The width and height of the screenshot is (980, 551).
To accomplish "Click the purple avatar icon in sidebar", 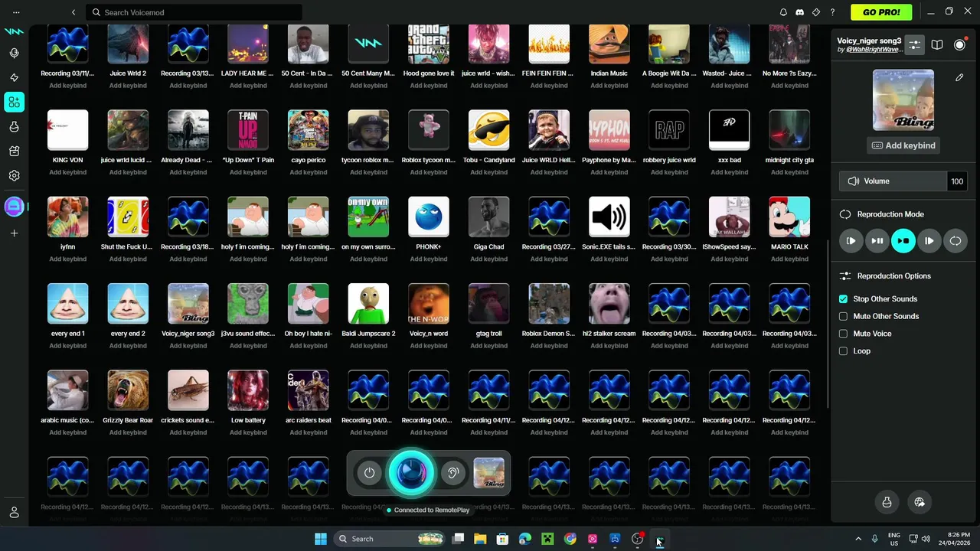I will click(14, 207).
